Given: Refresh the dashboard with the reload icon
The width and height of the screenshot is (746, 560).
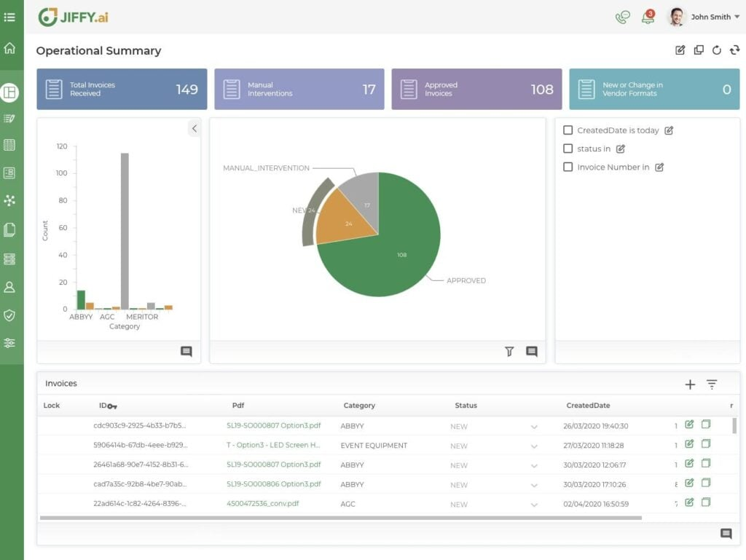Looking at the screenshot, I should [x=718, y=50].
